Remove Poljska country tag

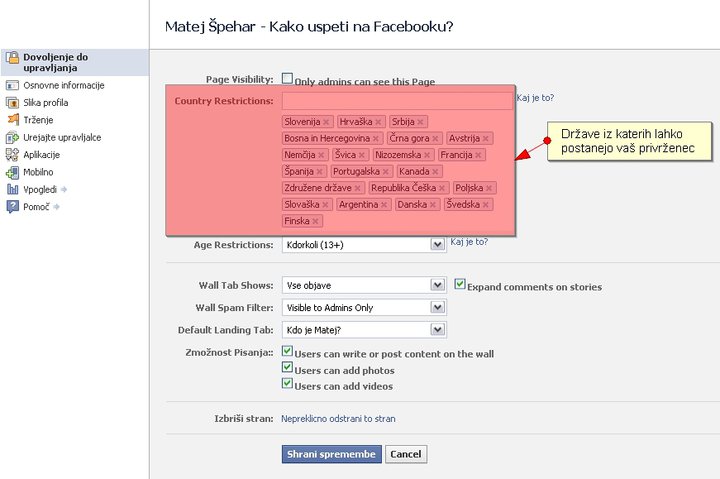(x=489, y=188)
